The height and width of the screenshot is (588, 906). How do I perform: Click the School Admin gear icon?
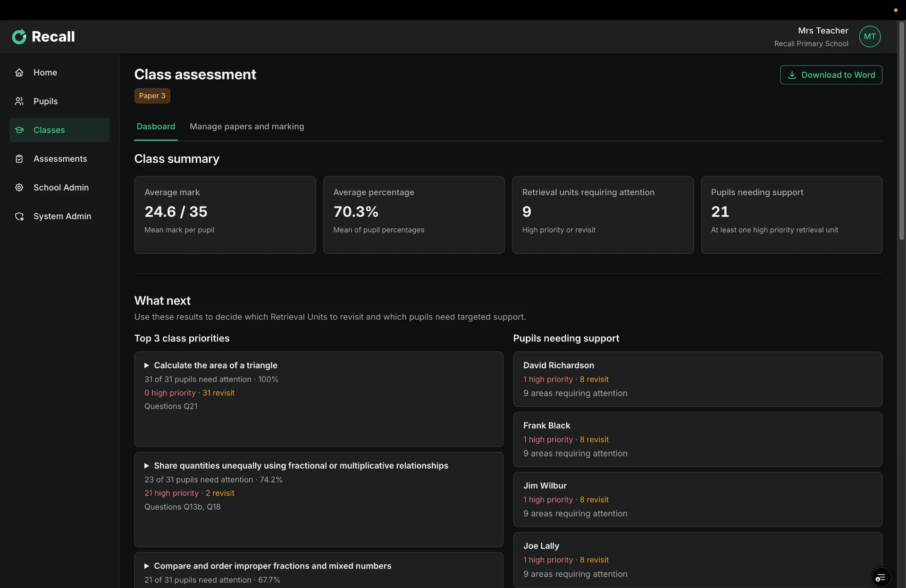click(19, 188)
